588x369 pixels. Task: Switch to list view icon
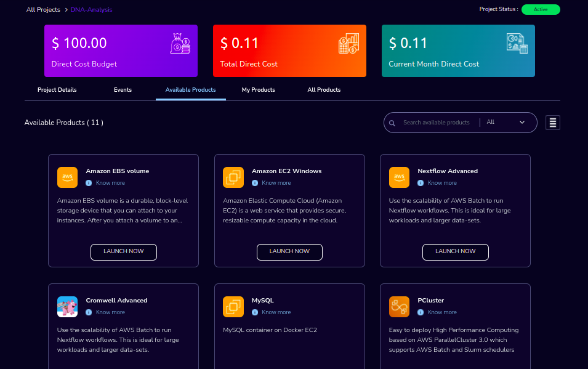[553, 123]
